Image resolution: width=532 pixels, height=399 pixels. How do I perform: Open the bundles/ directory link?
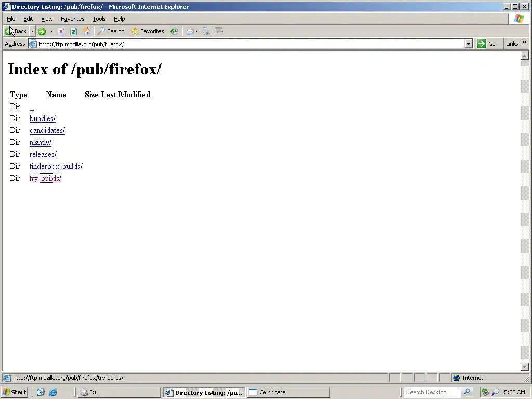pos(43,119)
